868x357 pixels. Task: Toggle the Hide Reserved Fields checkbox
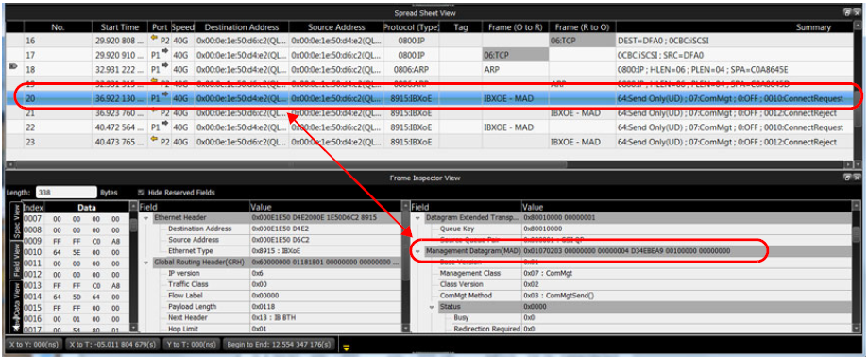coord(141,193)
